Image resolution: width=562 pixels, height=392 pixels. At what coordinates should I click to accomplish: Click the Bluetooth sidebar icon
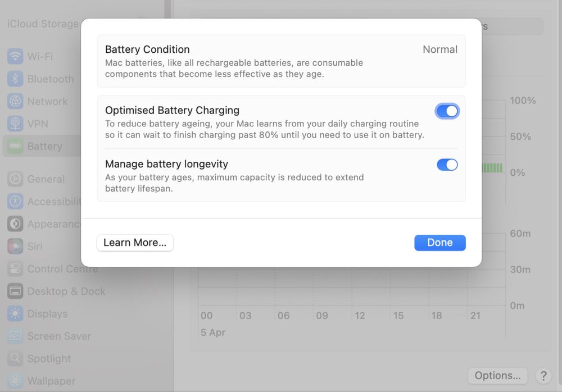coord(15,79)
